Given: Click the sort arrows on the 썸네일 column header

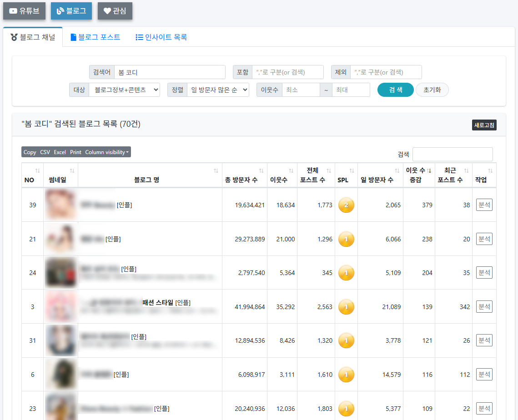Looking at the screenshot, I should (x=72, y=170).
